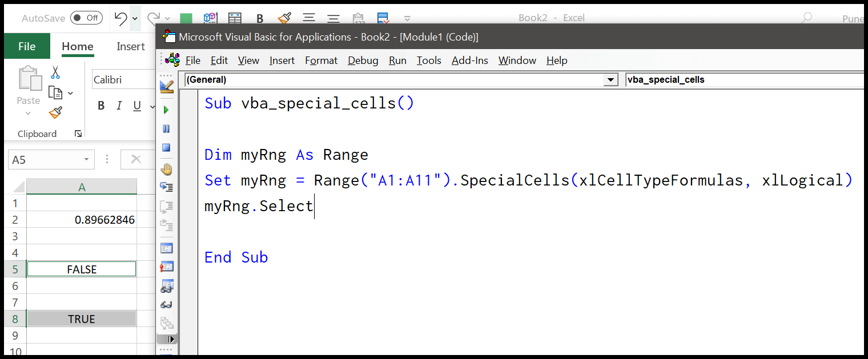This screenshot has height=359, width=868.
Task: Toggle breakpoint using the hand icon
Action: tap(167, 169)
